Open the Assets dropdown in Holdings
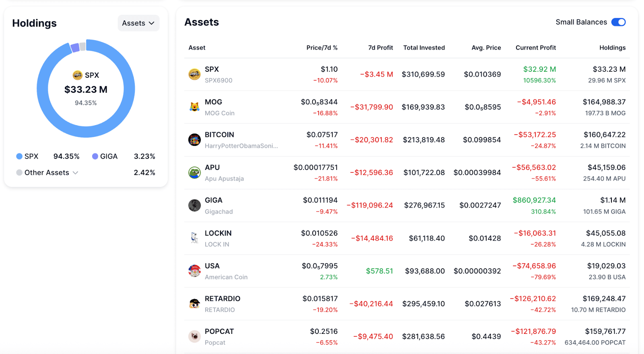The image size is (644, 354). click(138, 23)
